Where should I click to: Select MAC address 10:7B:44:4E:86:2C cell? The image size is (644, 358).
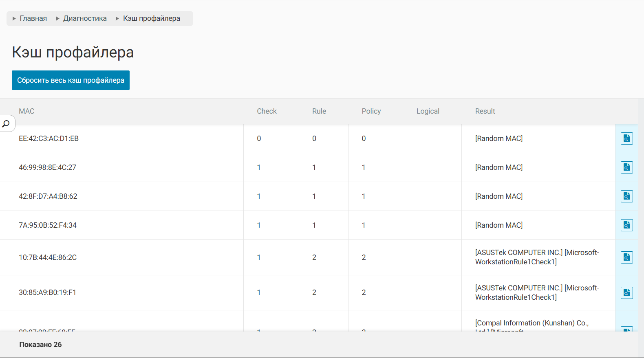point(48,257)
